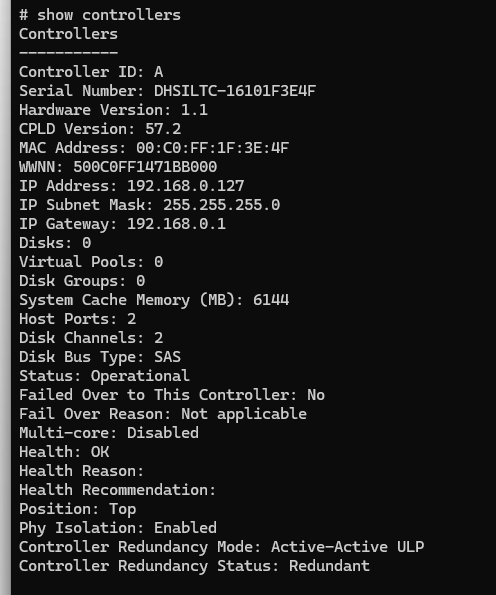
Task: Click the IP Address 192.168.0.127
Action: (186, 186)
